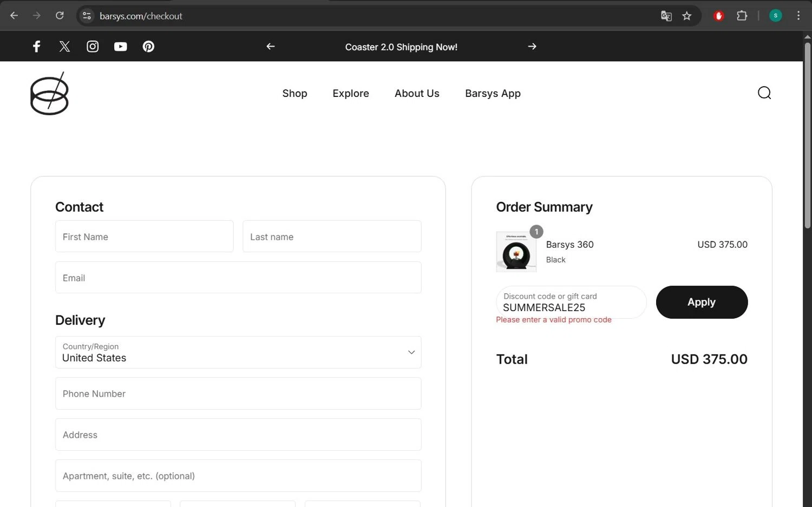This screenshot has height=507, width=812.
Task: Click the Delivery heading
Action: pos(80,320)
